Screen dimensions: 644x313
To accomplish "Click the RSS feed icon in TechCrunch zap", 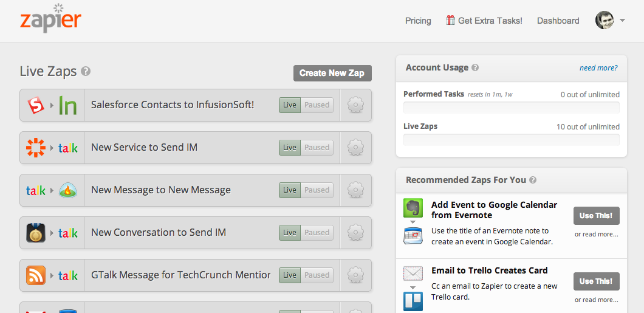I will (36, 275).
